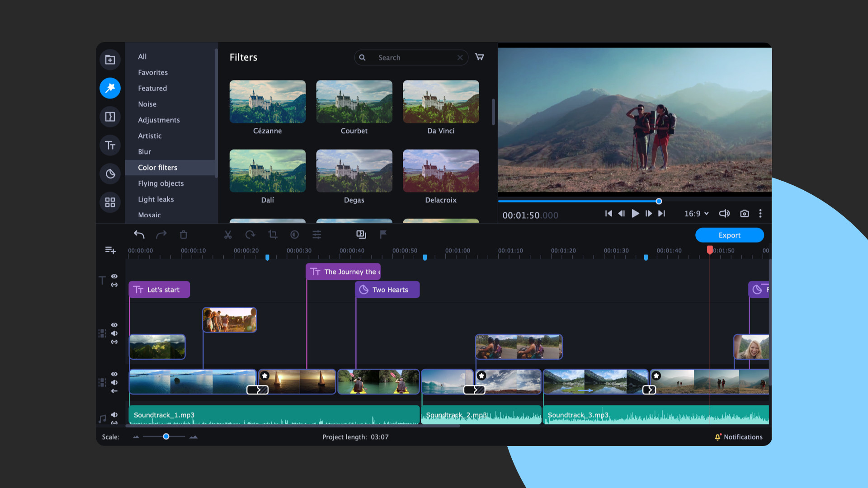Open color adjustments with the contrast icon
Image resolution: width=868 pixels, height=488 pixels.
295,235
